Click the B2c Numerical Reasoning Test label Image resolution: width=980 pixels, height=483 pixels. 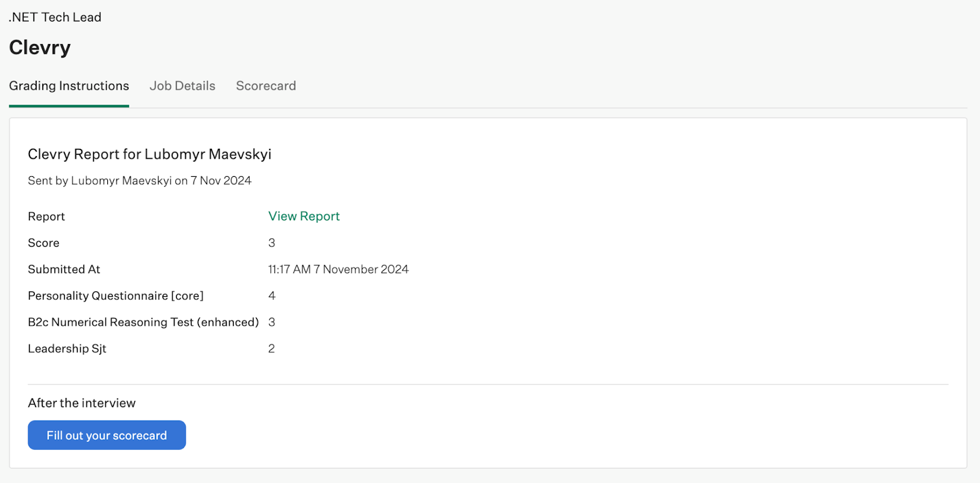(x=143, y=322)
